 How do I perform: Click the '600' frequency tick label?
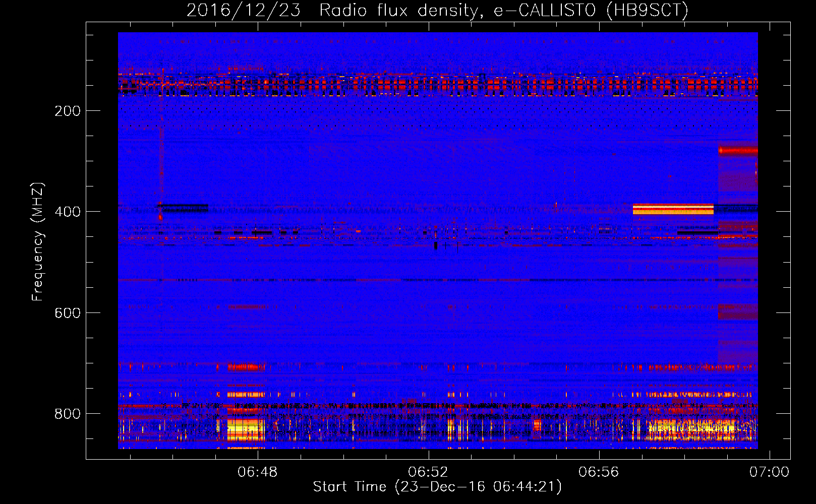point(68,313)
